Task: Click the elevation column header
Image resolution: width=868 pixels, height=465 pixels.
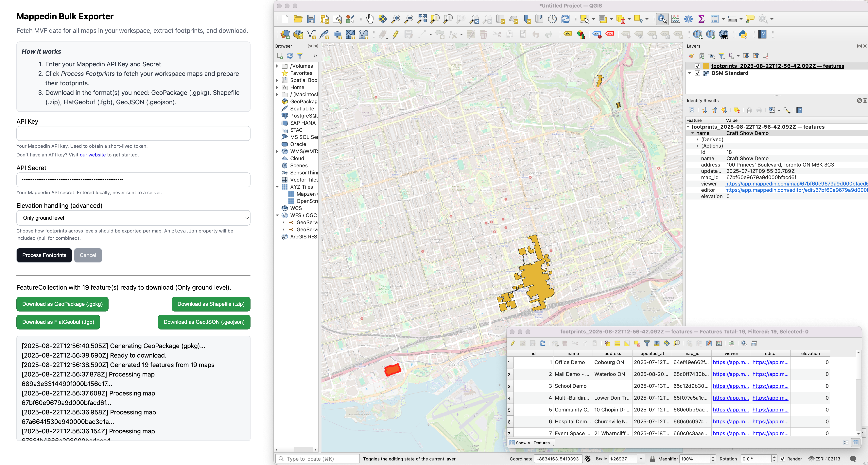Action: point(810,354)
